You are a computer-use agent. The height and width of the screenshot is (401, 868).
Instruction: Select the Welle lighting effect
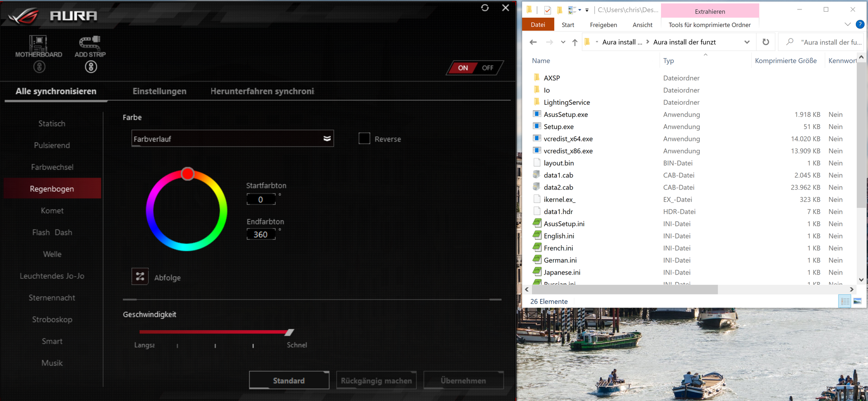click(52, 254)
